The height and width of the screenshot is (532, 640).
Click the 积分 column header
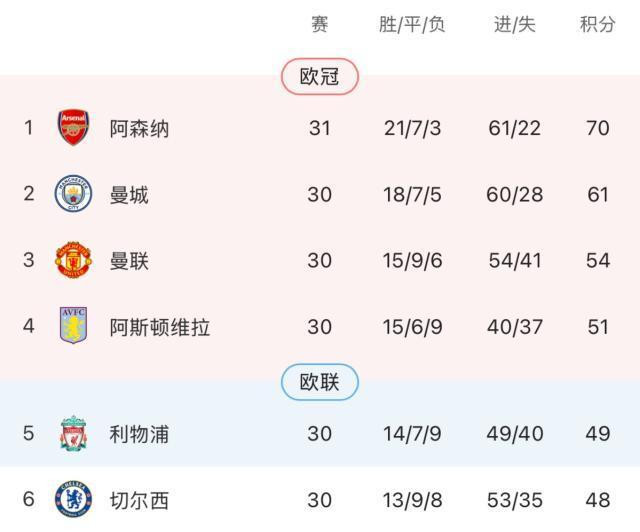598,25
